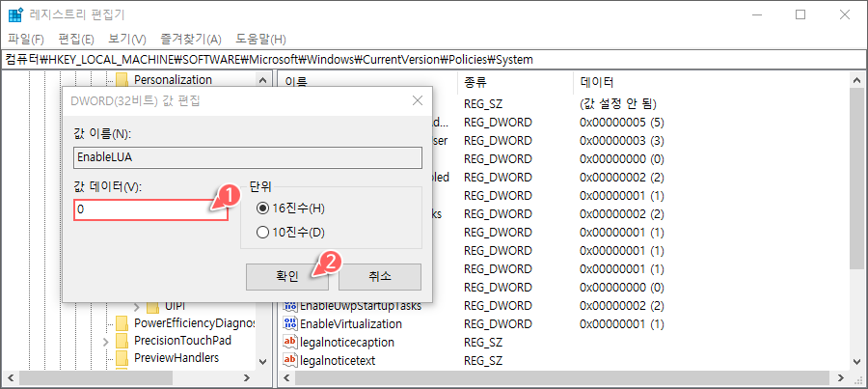Click tree pane scroll up arrow
This screenshot has height=389, width=868.
point(263,80)
